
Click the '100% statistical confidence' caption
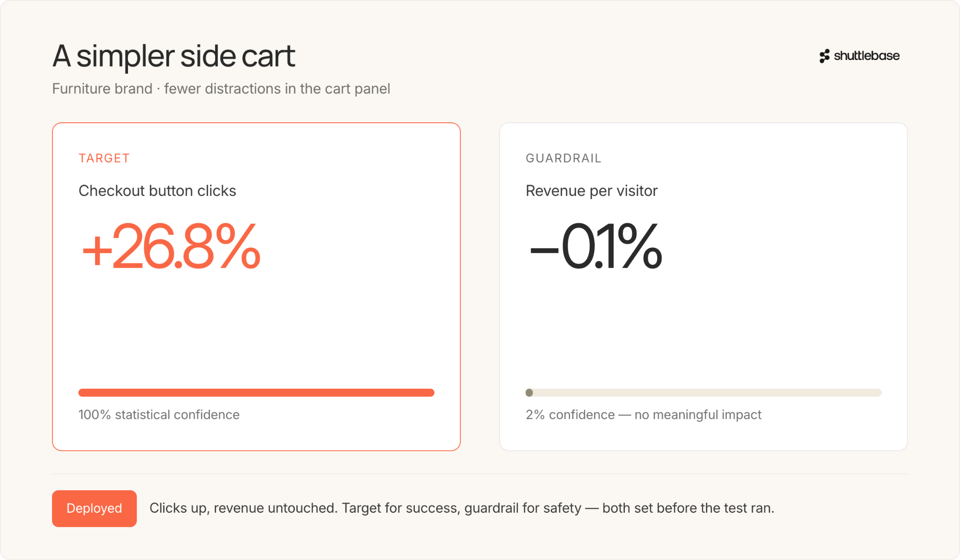pyautogui.click(x=159, y=415)
